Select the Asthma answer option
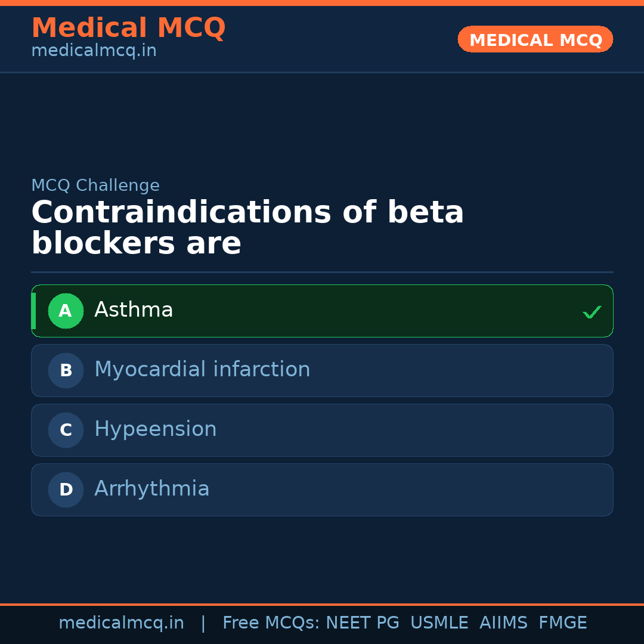 pos(322,311)
